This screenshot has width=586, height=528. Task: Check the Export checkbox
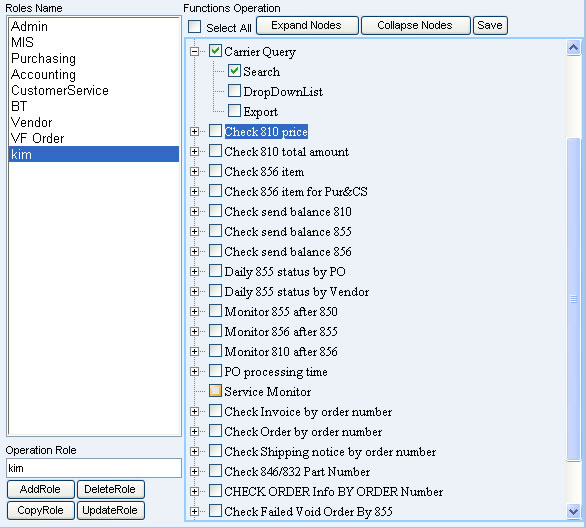tap(234, 111)
